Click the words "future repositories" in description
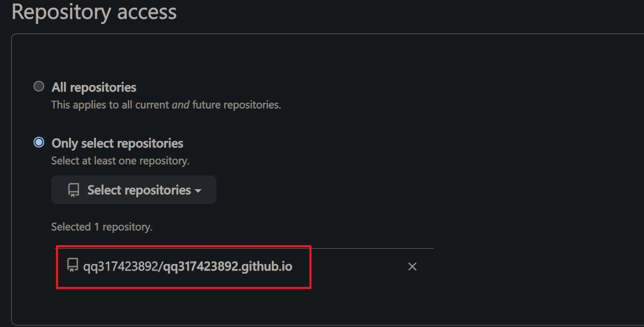The image size is (644, 327). pyautogui.click(x=236, y=105)
